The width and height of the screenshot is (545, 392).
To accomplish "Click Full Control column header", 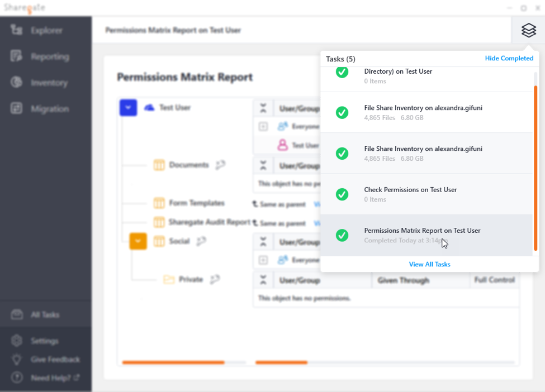I will pos(495,280).
